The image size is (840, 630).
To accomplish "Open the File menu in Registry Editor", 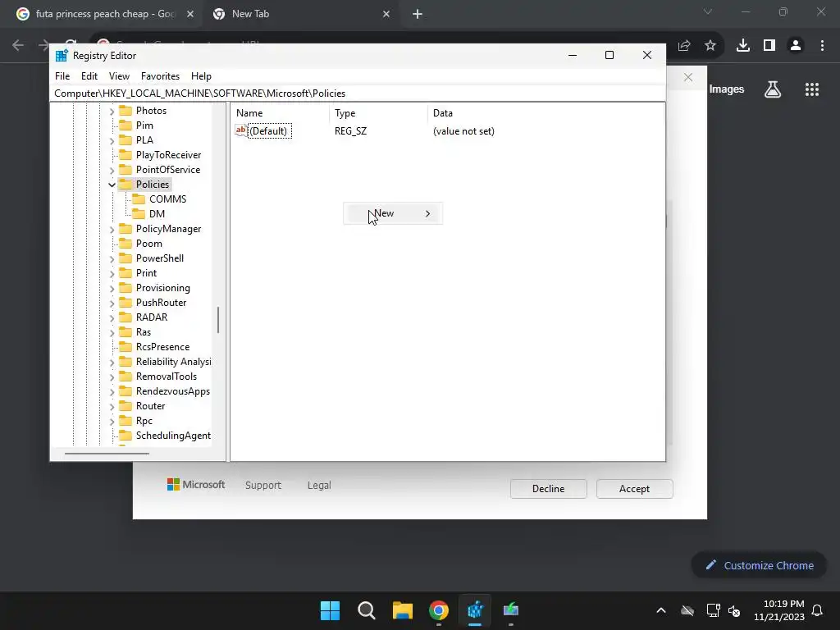I will tap(62, 76).
